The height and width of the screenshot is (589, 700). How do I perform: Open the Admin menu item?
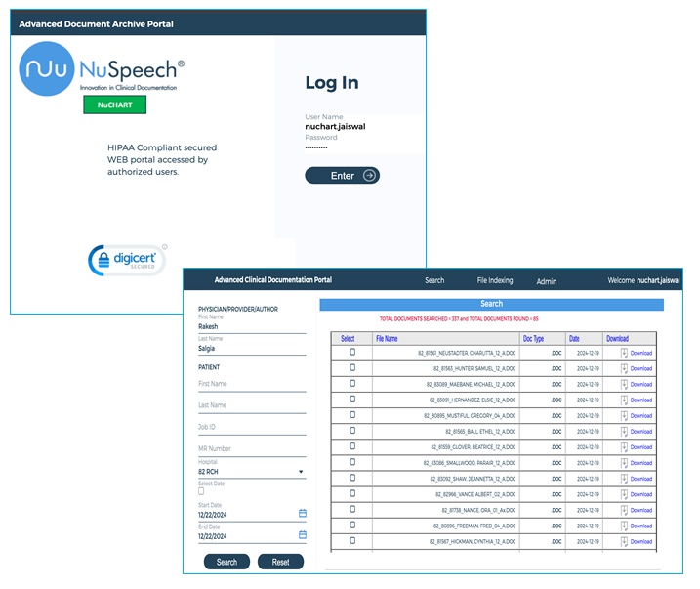click(x=547, y=281)
